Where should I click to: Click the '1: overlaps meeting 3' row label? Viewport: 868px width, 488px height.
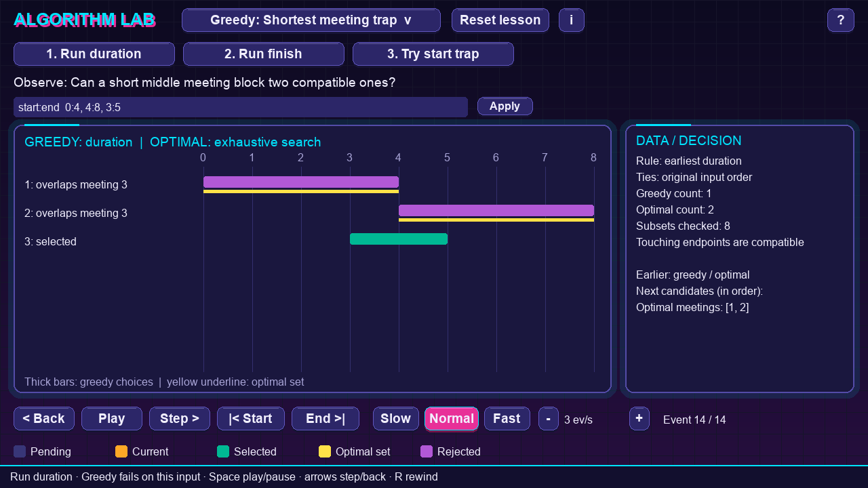(x=76, y=185)
